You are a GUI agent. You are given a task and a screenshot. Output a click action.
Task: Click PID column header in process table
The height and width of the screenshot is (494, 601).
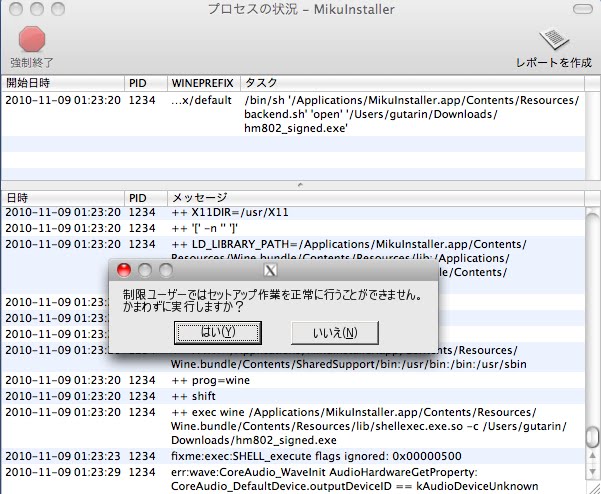[146, 83]
